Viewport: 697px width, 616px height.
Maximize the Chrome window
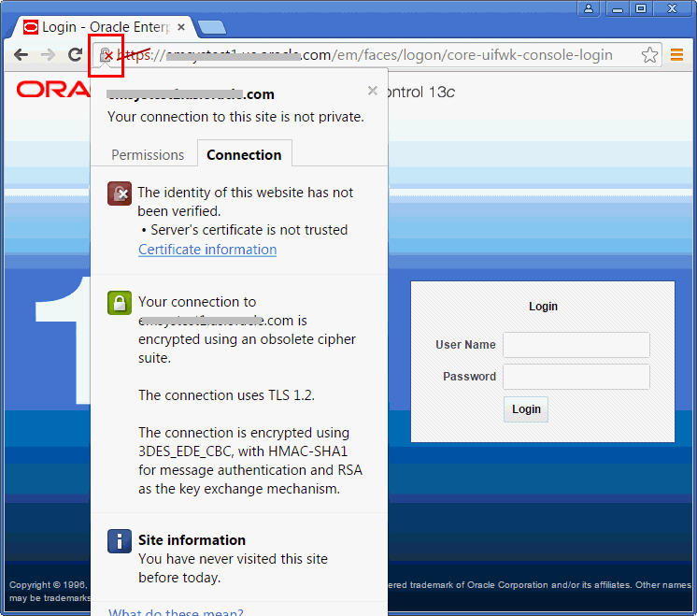pos(641,8)
